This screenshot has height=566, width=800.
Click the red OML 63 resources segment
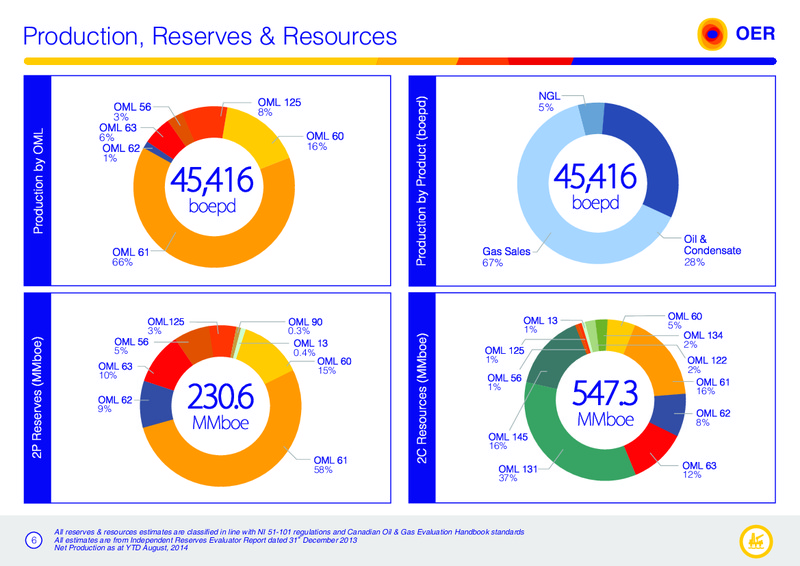pos(653,449)
